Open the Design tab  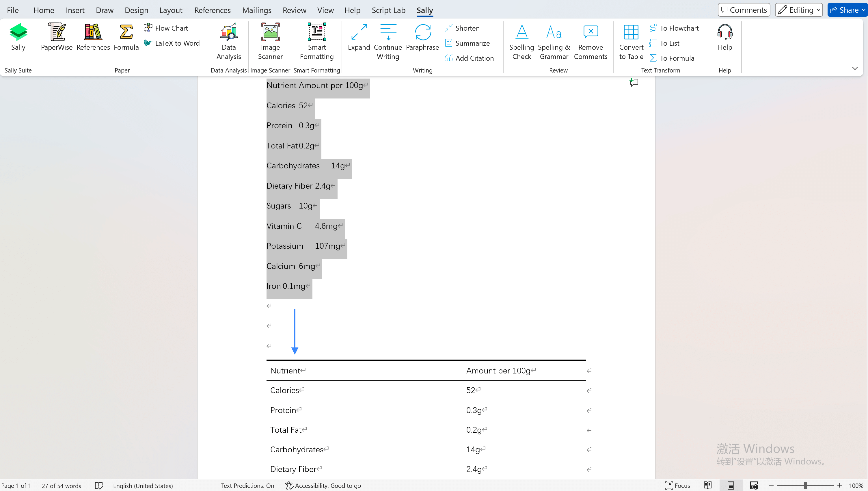tap(137, 10)
